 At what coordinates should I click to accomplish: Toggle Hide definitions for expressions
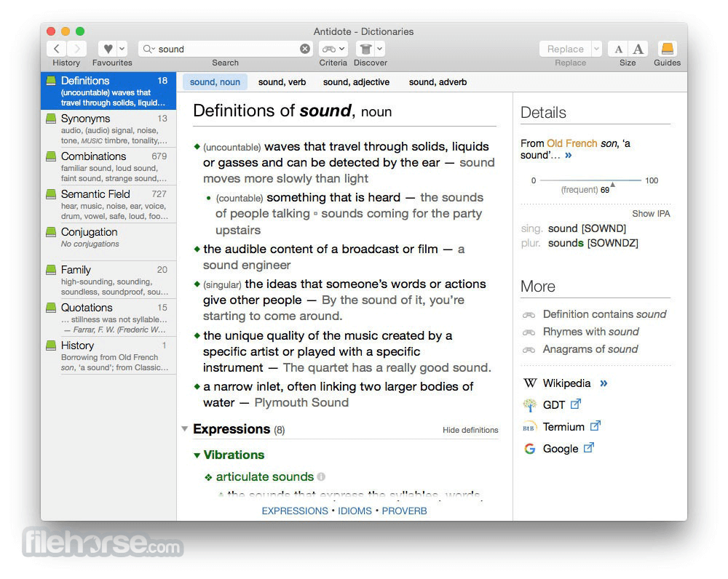pyautogui.click(x=470, y=430)
